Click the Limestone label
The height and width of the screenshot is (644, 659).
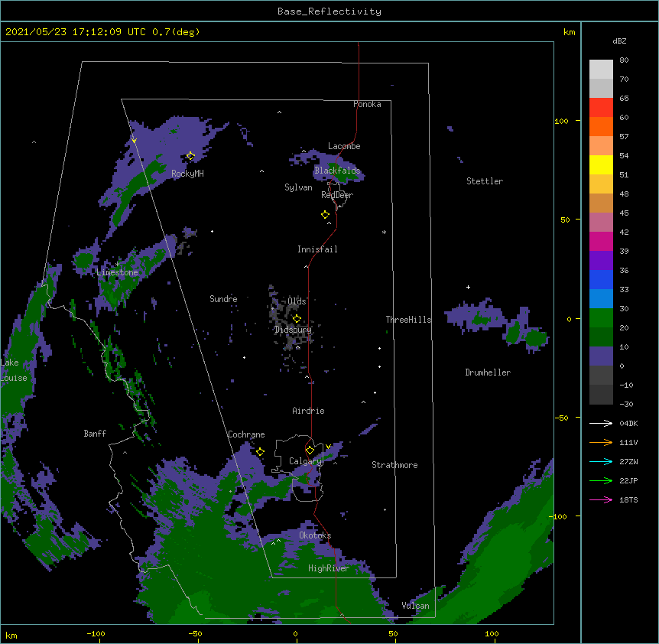117,272
